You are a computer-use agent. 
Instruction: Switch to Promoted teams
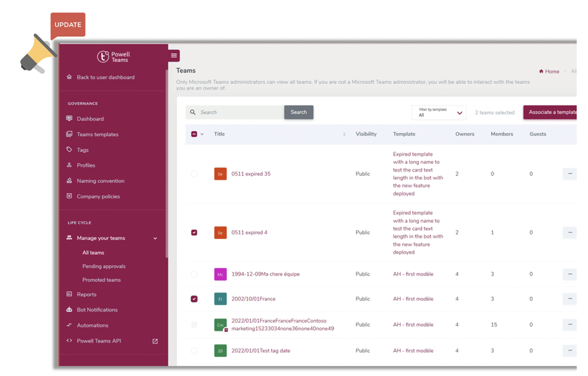click(x=102, y=280)
